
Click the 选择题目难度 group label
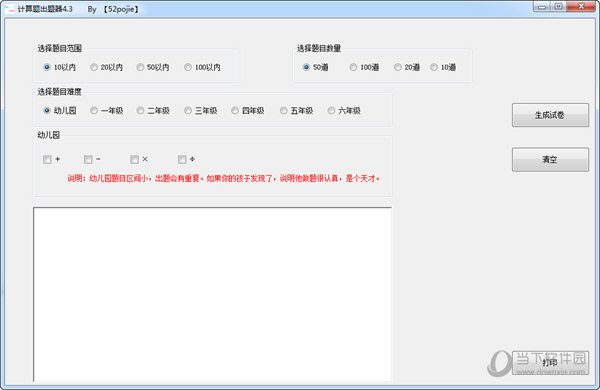pos(59,92)
